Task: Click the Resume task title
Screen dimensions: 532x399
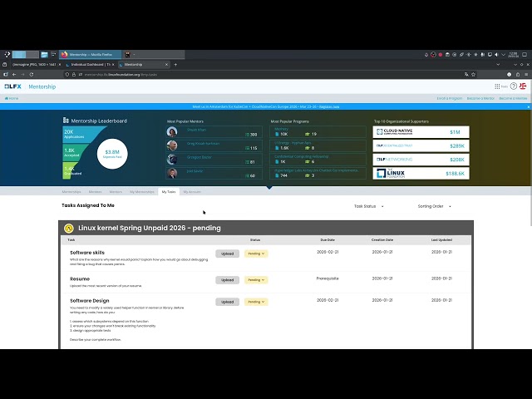Action: (80, 279)
